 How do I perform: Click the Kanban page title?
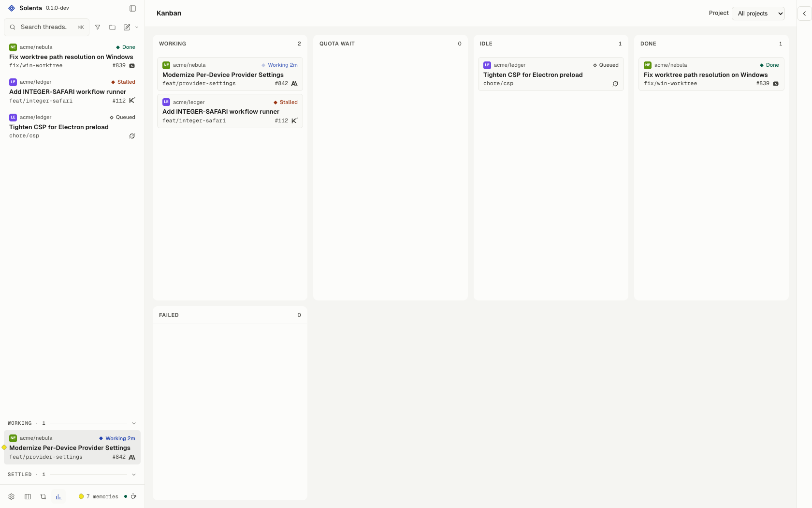(x=169, y=13)
